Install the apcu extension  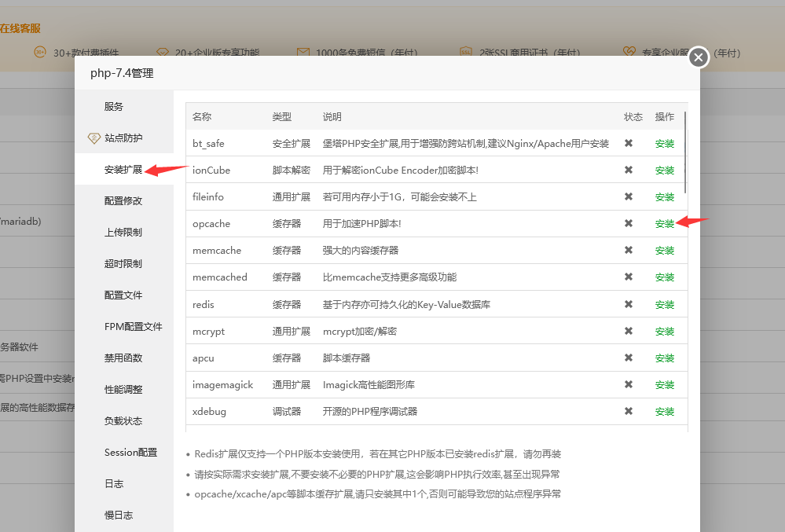click(664, 358)
